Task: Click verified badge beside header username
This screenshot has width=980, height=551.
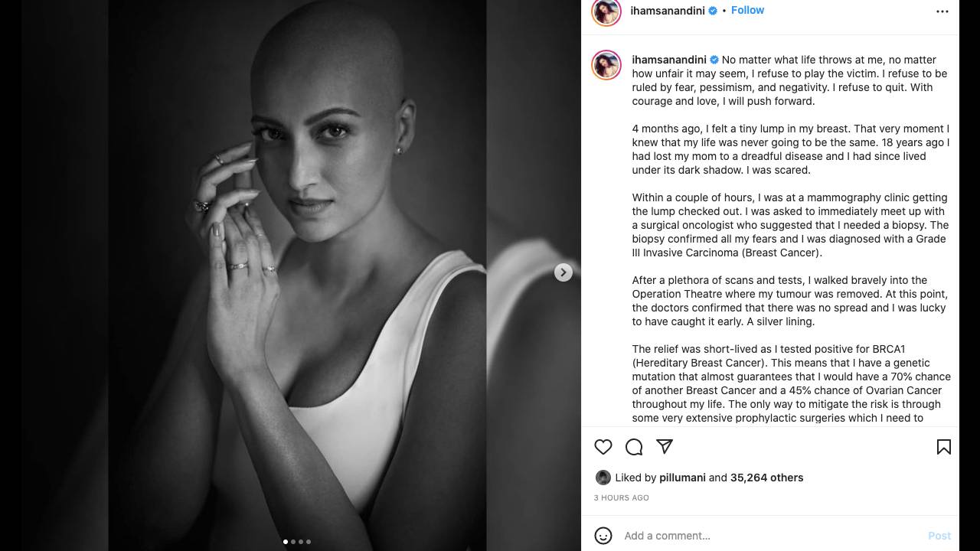Action: [713, 11]
